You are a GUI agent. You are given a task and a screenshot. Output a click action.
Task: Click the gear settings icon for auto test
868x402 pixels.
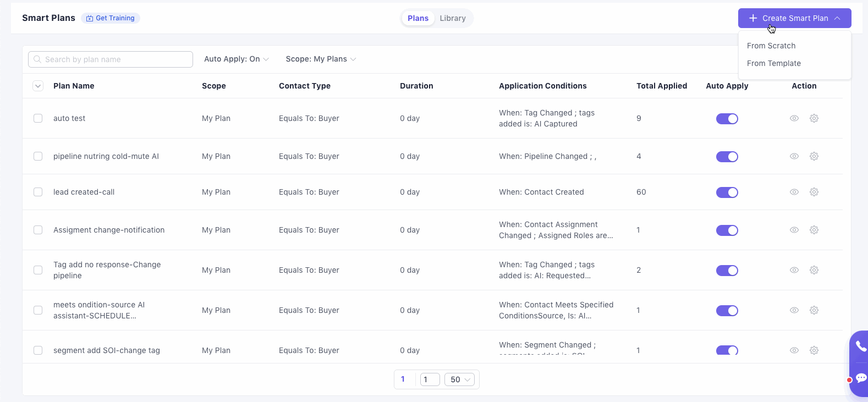point(814,118)
